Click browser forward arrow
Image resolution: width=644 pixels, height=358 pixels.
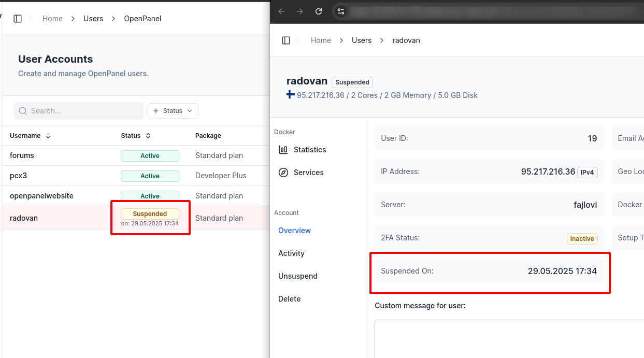click(300, 11)
